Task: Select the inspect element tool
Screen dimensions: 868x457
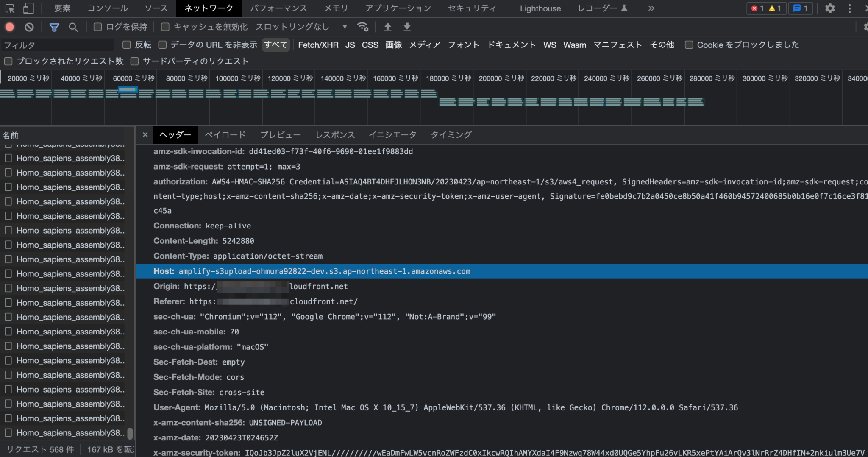Action: [x=9, y=8]
